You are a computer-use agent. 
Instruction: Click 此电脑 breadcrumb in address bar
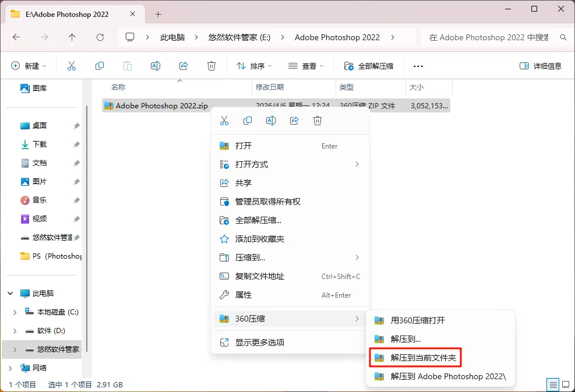pyautogui.click(x=172, y=37)
